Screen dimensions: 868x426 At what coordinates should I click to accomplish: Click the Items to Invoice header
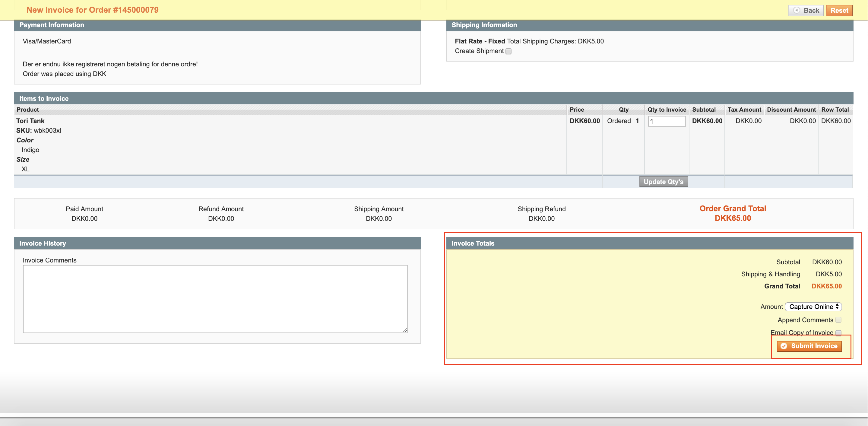(x=433, y=98)
